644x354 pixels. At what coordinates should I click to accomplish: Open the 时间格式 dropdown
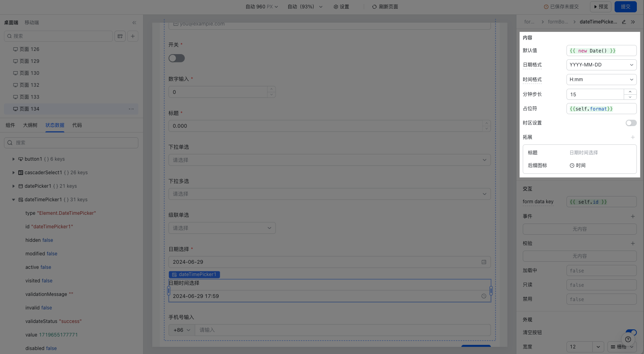pos(601,80)
